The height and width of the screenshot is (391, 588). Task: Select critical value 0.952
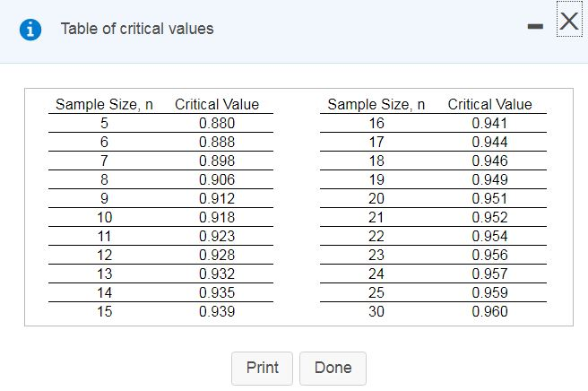(x=489, y=217)
